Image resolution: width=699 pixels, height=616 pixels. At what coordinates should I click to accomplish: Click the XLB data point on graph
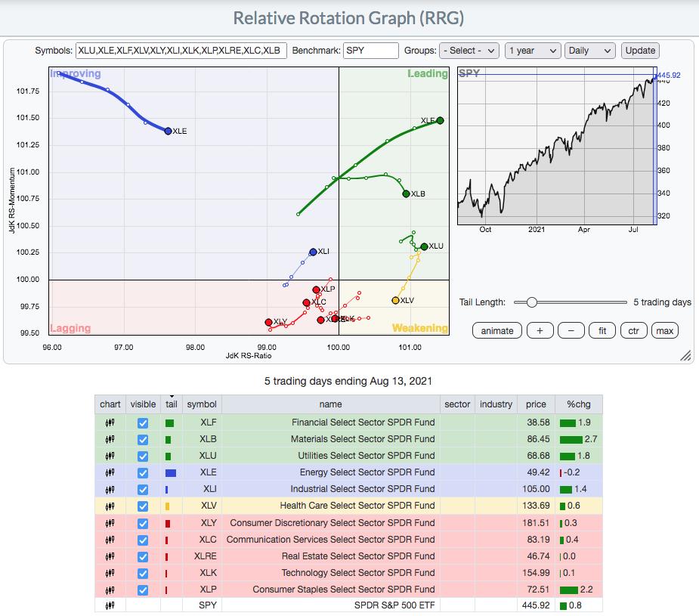tap(406, 194)
